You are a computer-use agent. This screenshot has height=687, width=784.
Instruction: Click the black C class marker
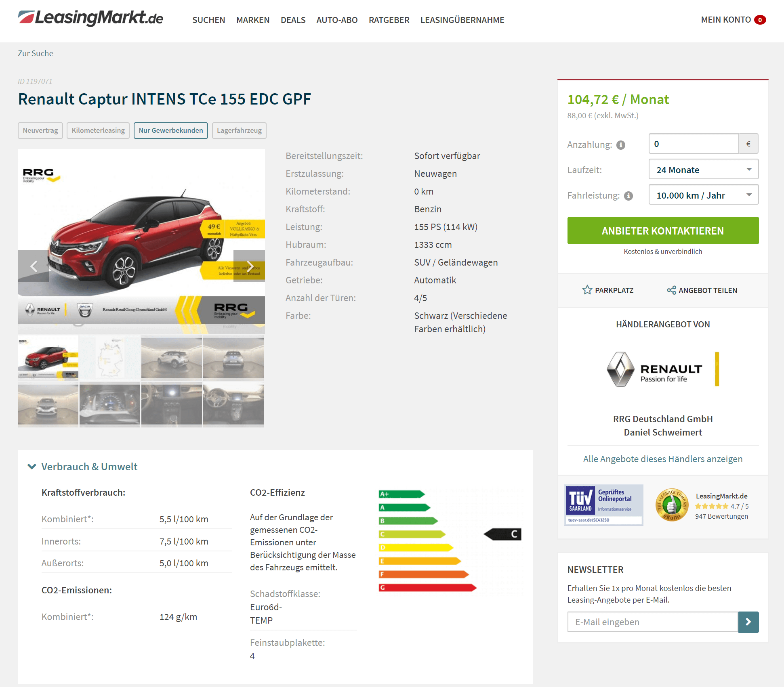point(502,534)
